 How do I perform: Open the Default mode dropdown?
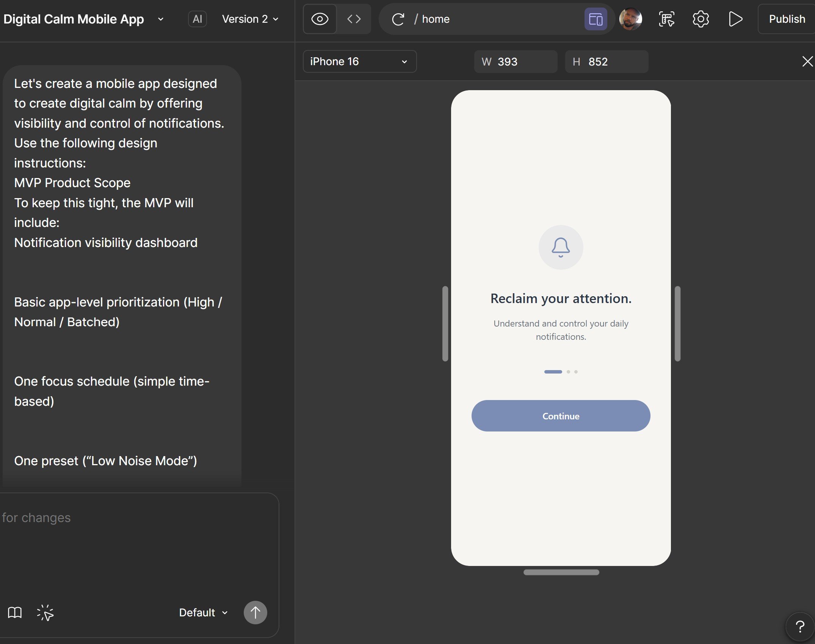pyautogui.click(x=204, y=613)
